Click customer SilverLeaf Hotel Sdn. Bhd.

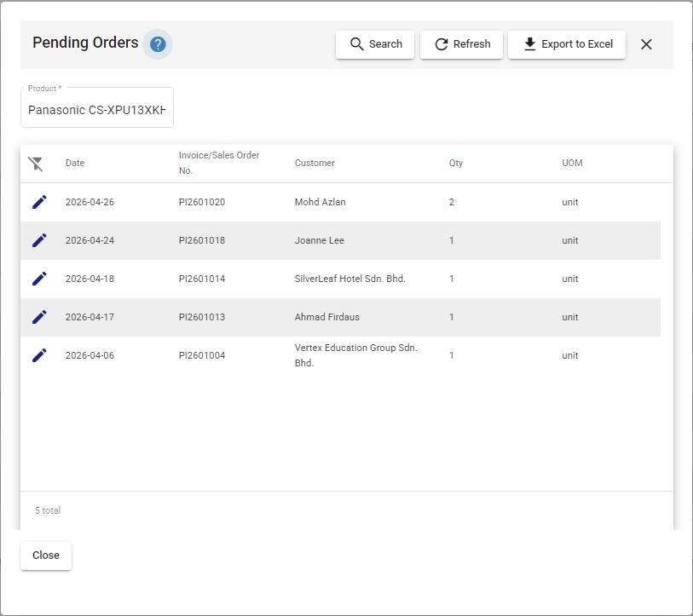pos(350,279)
